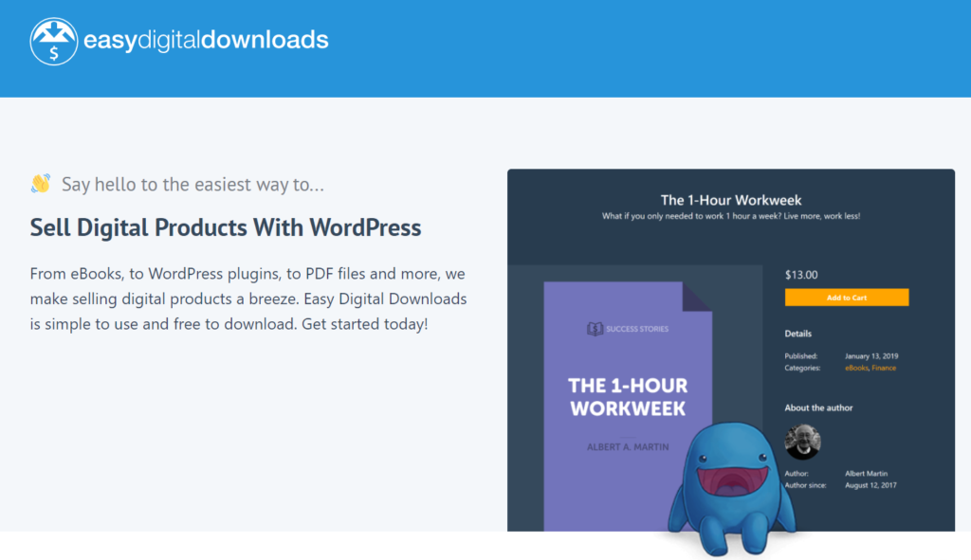
Task: Click the Details heading
Action: [798, 334]
